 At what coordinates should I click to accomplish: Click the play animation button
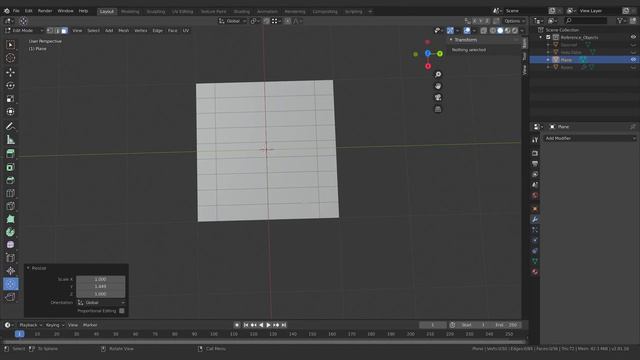(269, 325)
